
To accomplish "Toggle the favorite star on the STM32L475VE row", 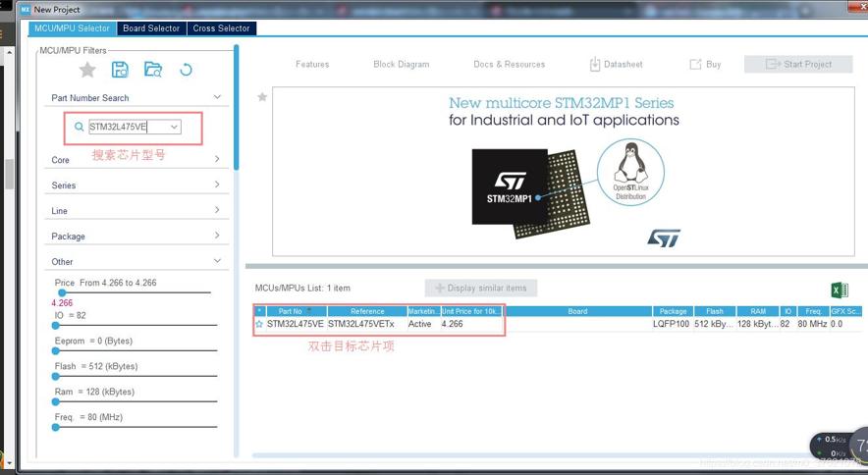I will click(259, 324).
